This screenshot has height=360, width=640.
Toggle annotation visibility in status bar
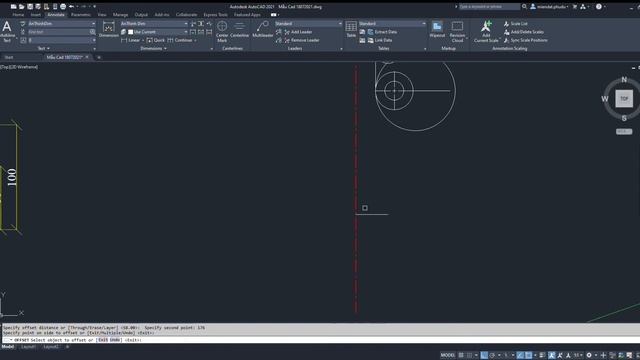tap(552, 356)
